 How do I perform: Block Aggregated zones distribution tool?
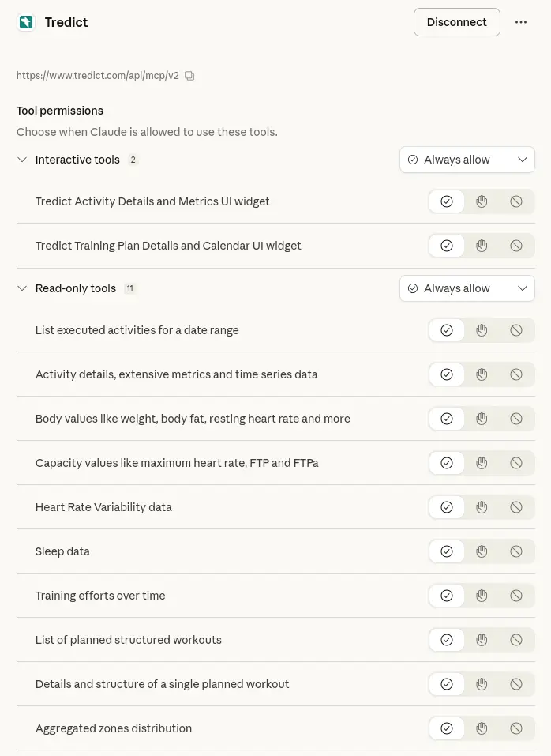click(x=516, y=728)
